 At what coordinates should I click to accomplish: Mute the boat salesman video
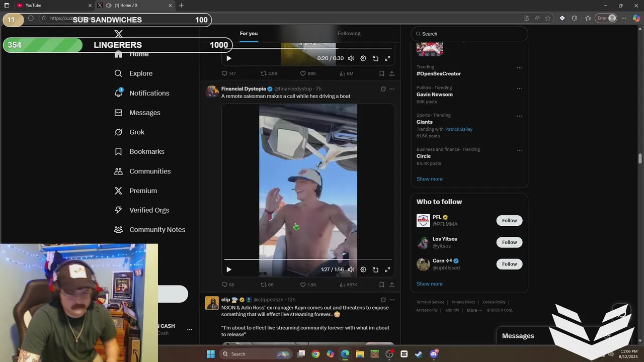pos(351,269)
